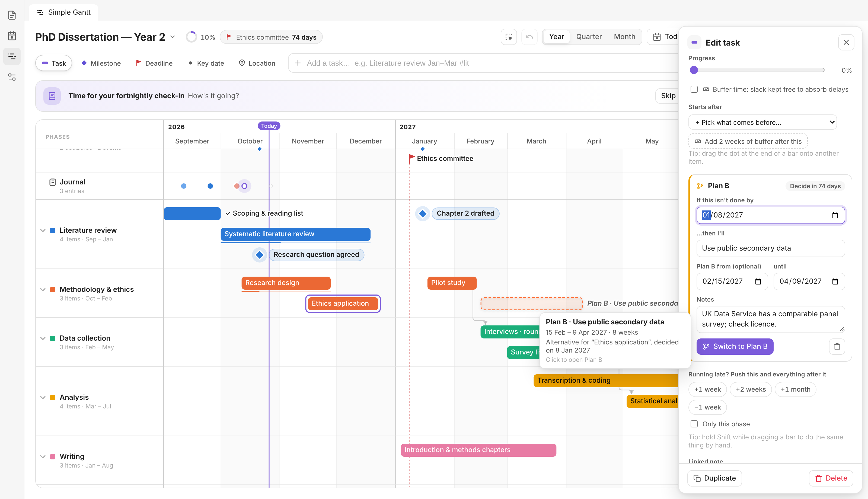The image size is (868, 499).
Task: Collapse the Writing phase
Action: coord(43,456)
